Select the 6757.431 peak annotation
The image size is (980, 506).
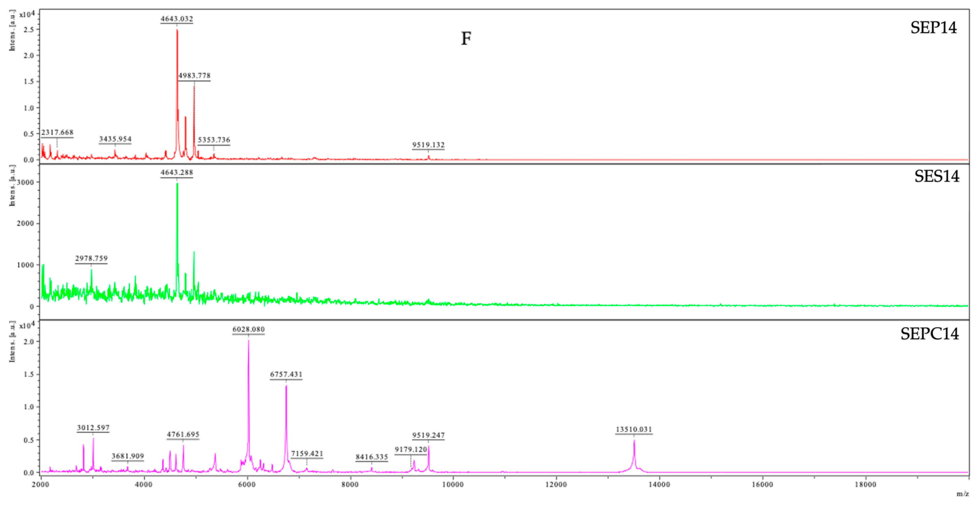tap(286, 374)
